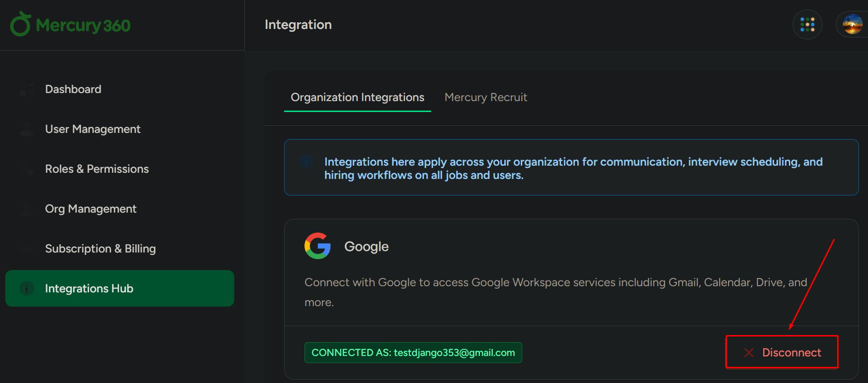
Task: Click the red X icon beside Disconnect
Action: point(749,353)
